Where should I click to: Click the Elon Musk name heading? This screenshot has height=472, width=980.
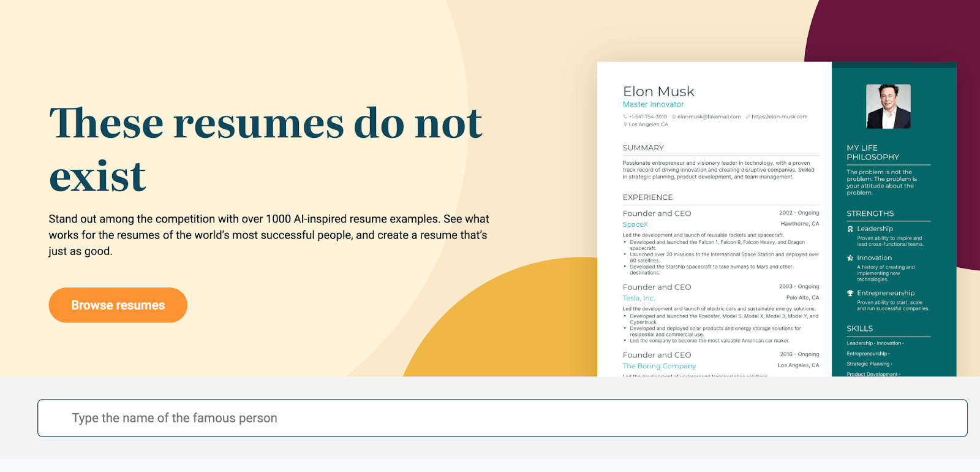658,92
